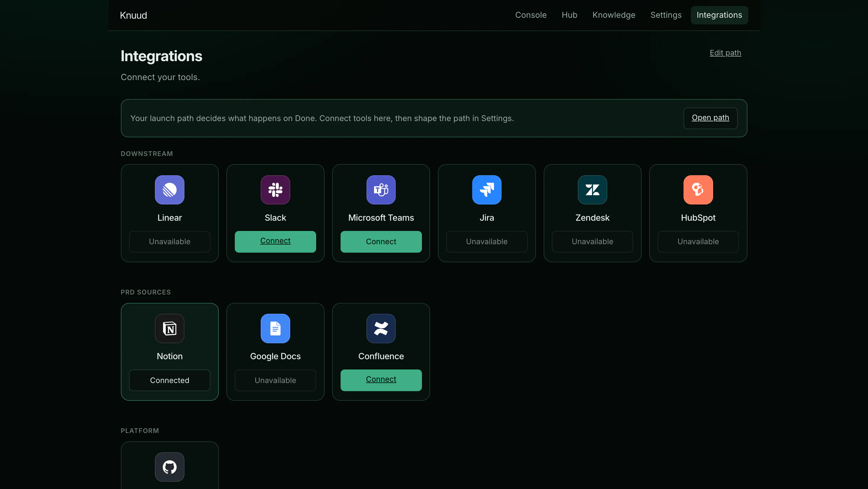
Task: Click the PRD SOURCES section label
Action: coord(146,292)
